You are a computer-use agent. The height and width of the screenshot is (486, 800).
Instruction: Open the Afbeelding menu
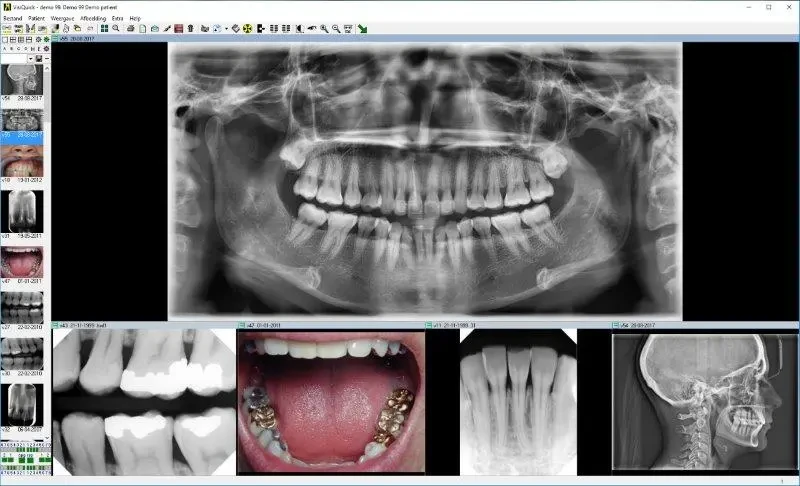pyautogui.click(x=93, y=17)
